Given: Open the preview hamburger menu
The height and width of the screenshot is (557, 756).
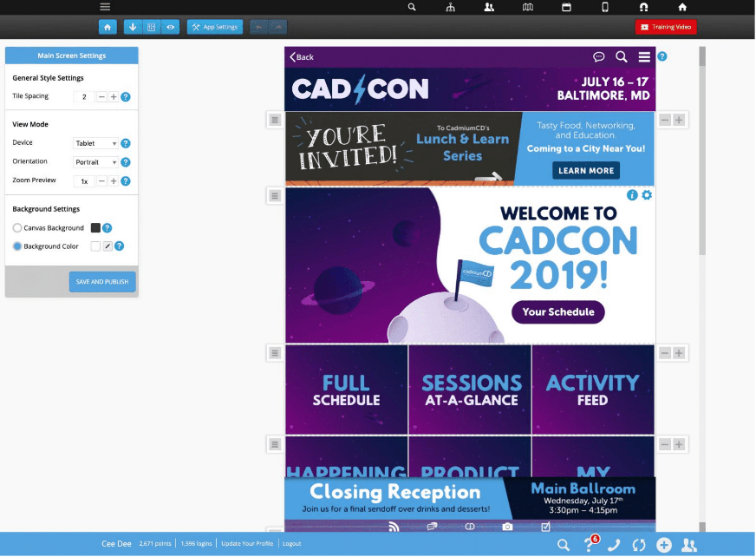Looking at the screenshot, I should [645, 57].
